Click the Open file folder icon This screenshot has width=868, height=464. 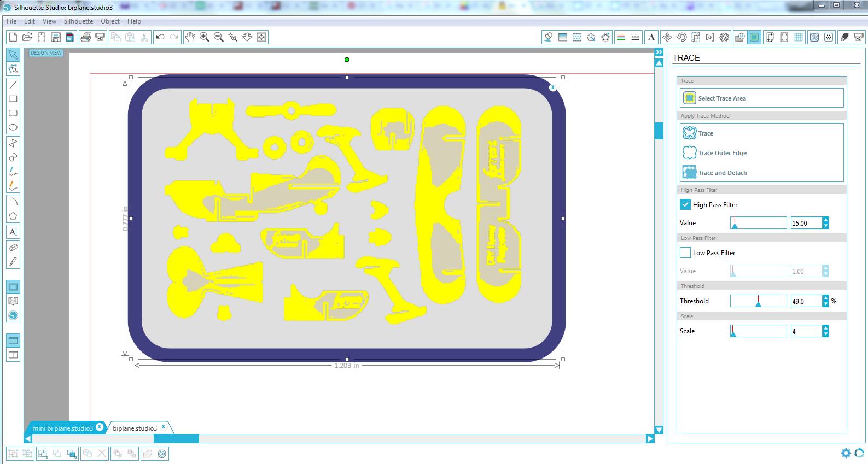point(27,37)
